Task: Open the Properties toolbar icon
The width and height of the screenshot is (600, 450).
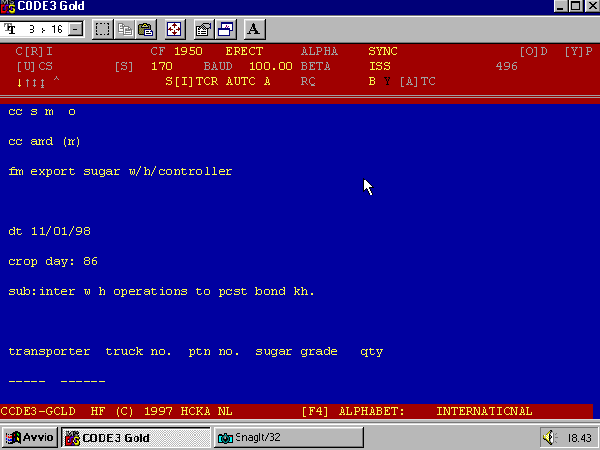Action: 203,29
